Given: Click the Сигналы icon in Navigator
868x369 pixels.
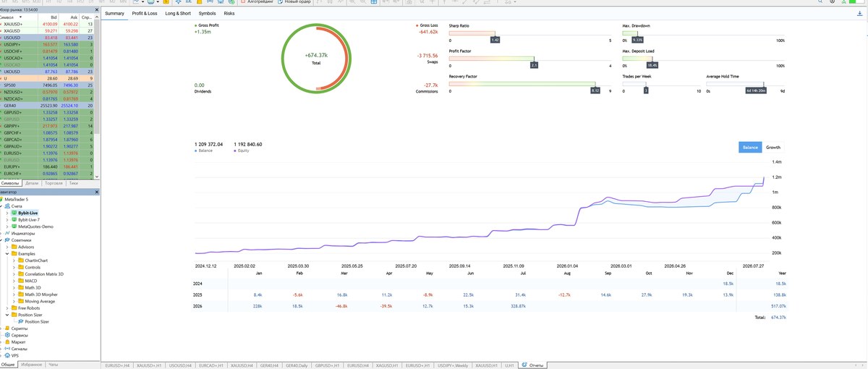Looking at the screenshot, I should pos(7,349).
